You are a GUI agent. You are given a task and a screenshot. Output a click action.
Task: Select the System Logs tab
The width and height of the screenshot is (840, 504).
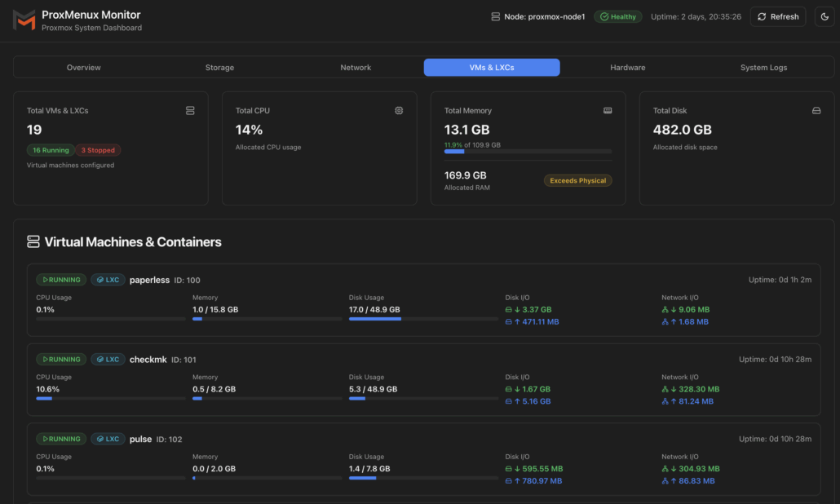coord(763,67)
